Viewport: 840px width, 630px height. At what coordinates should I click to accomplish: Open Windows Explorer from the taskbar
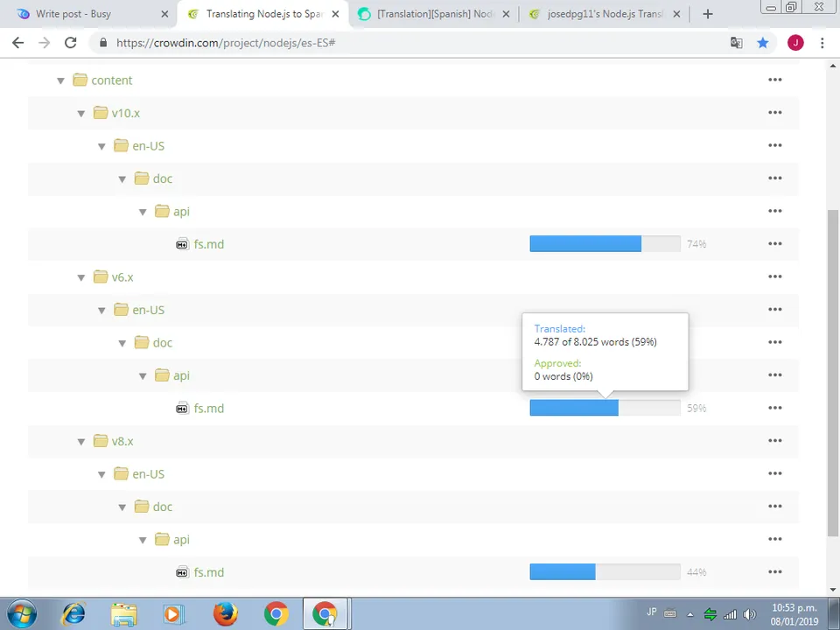(x=123, y=614)
